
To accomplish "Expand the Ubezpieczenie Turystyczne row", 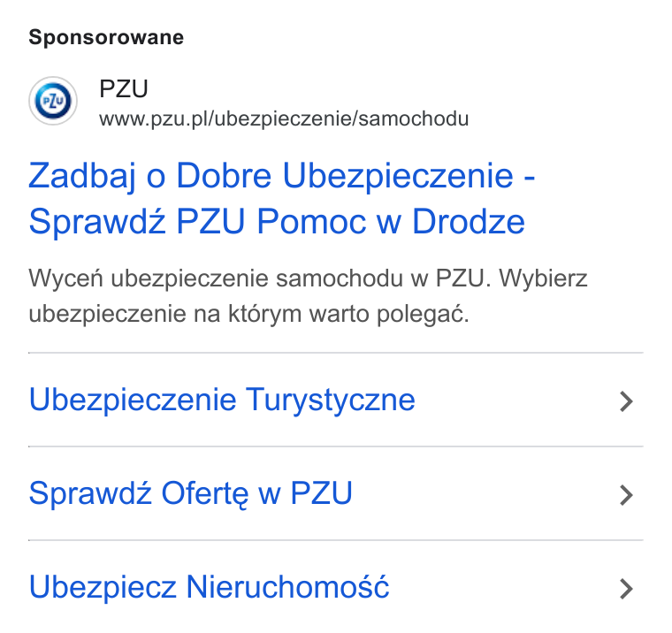I will [336, 400].
